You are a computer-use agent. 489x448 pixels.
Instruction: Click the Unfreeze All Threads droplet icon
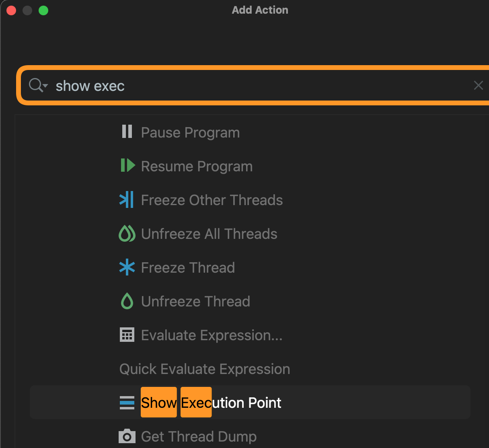[127, 233]
